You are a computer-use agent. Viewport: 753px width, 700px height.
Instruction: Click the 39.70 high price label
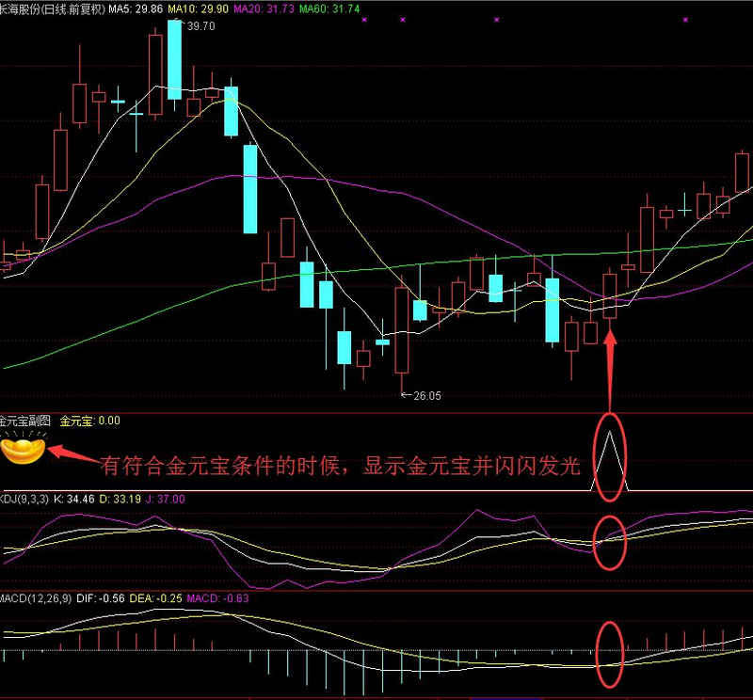click(200, 26)
